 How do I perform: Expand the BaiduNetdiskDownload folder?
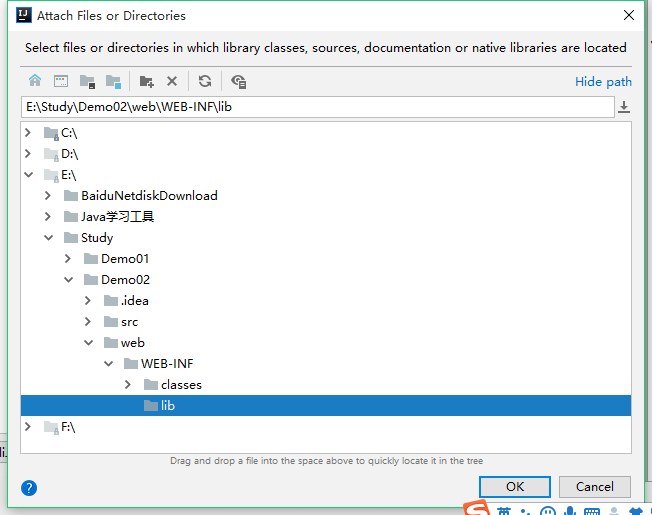(x=48, y=195)
